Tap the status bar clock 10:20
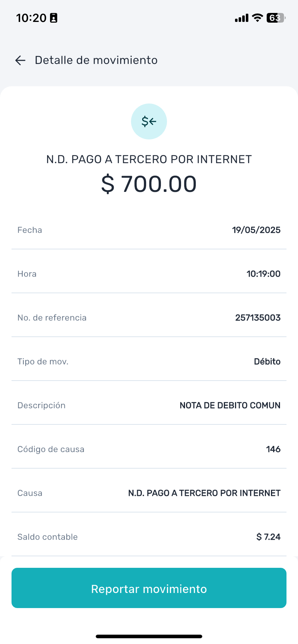This screenshot has width=298, height=644. click(x=31, y=18)
